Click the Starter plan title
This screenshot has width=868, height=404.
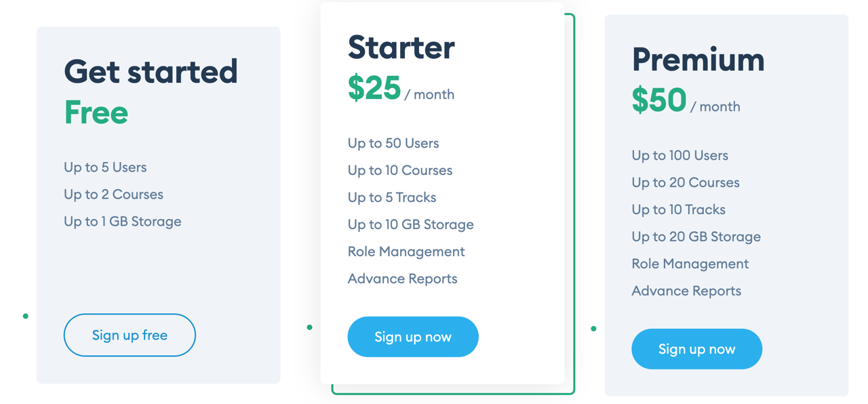pyautogui.click(x=401, y=47)
